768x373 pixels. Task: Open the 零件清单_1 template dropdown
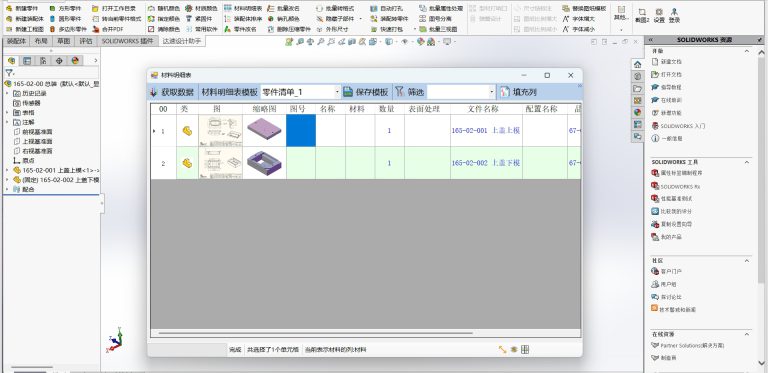(x=337, y=92)
